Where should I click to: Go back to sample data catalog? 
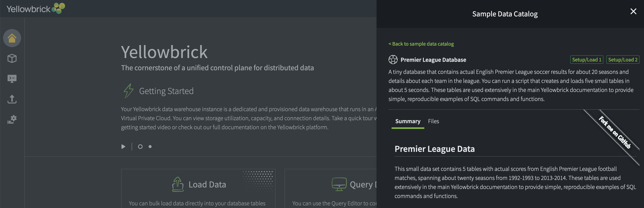tap(421, 44)
